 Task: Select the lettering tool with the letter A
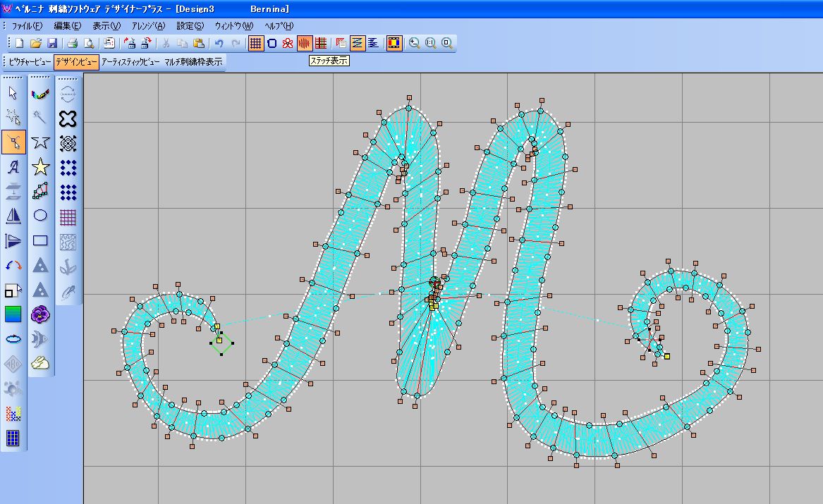click(13, 167)
